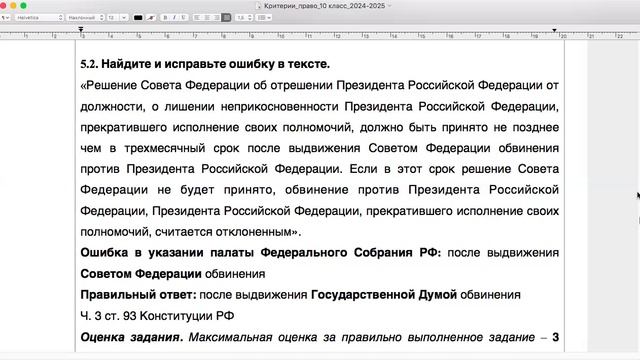Click the text 'считается отклоненным»'

tap(226, 232)
